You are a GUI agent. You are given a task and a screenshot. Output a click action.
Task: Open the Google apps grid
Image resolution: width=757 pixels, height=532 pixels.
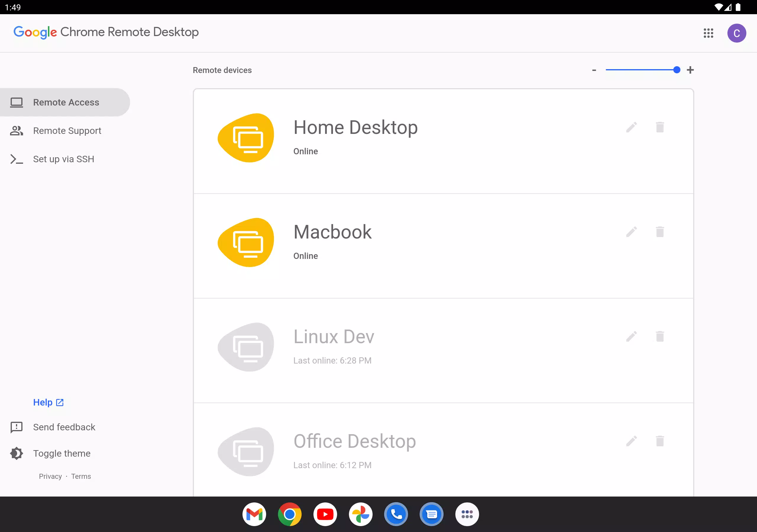(708, 33)
